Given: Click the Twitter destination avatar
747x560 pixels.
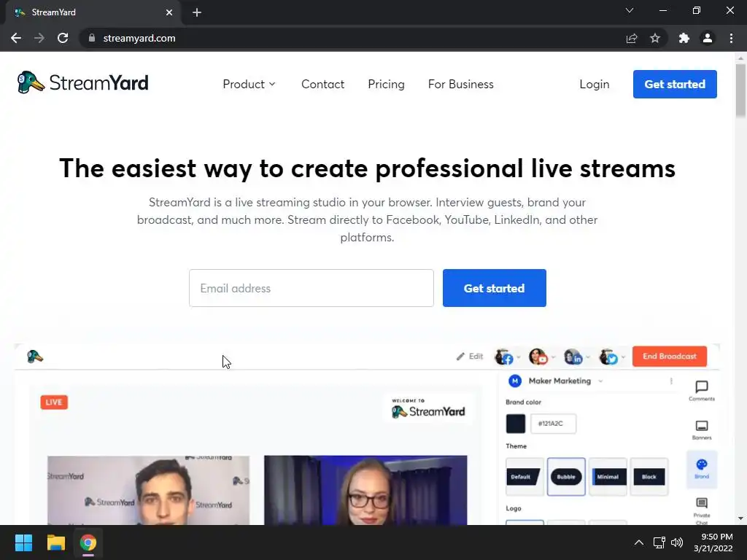Looking at the screenshot, I should pos(608,357).
